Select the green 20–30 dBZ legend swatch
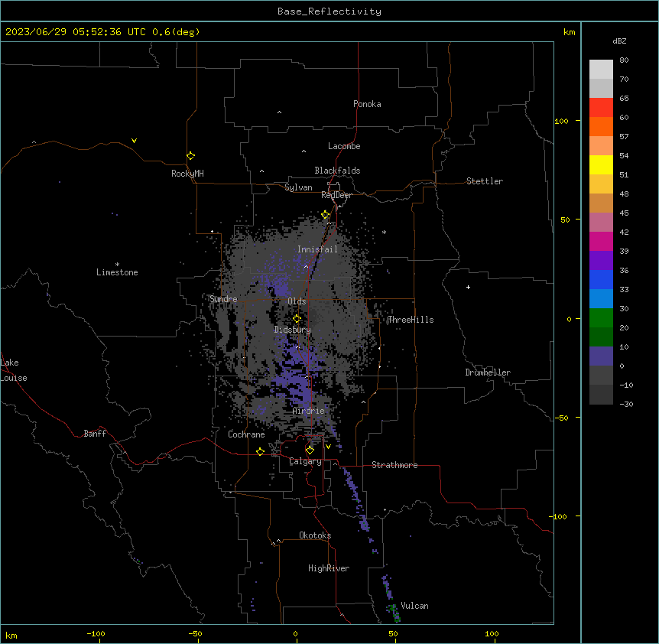Viewport: 659px width, 644px height. tap(601, 318)
